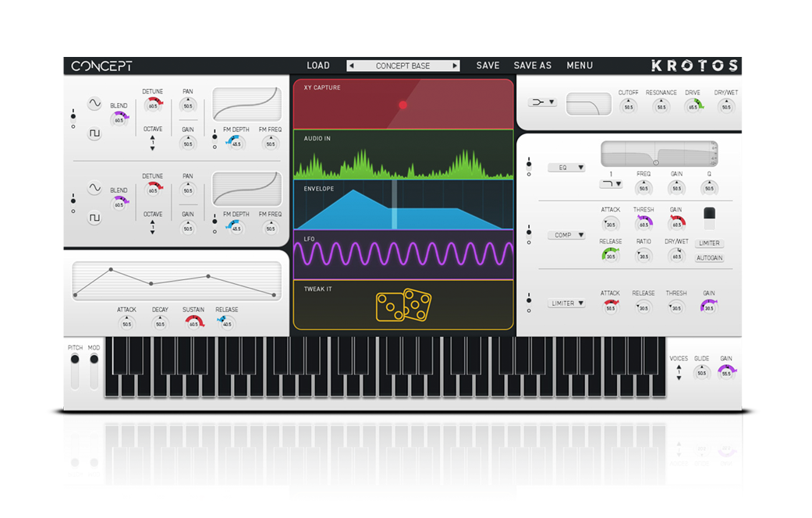Change oscillator 2 Octave stepper
The image size is (812, 518).
[152, 227]
